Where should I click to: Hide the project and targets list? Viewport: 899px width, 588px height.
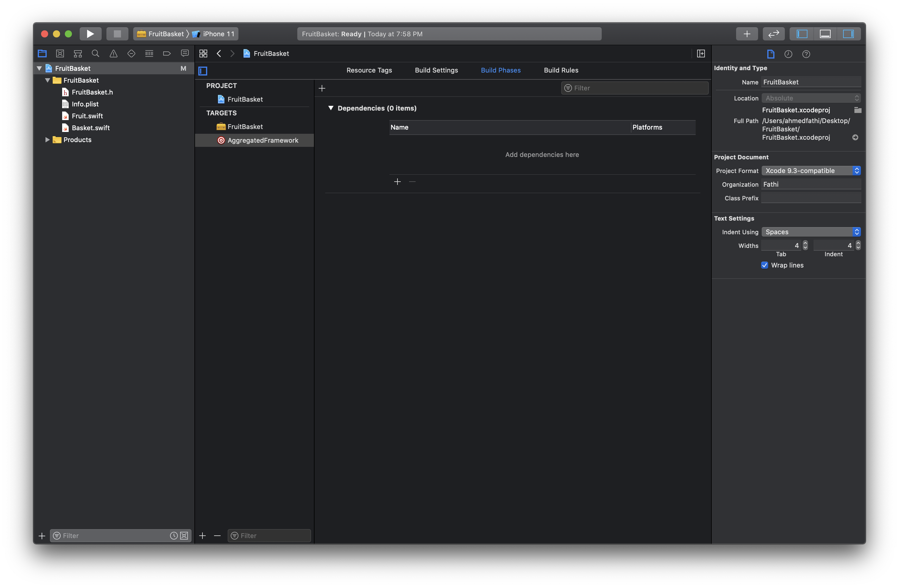203,71
